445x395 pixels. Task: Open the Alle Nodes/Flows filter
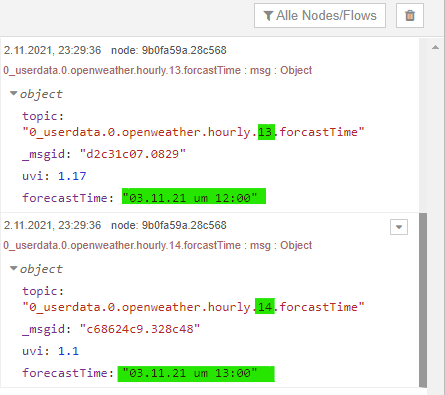(320, 16)
